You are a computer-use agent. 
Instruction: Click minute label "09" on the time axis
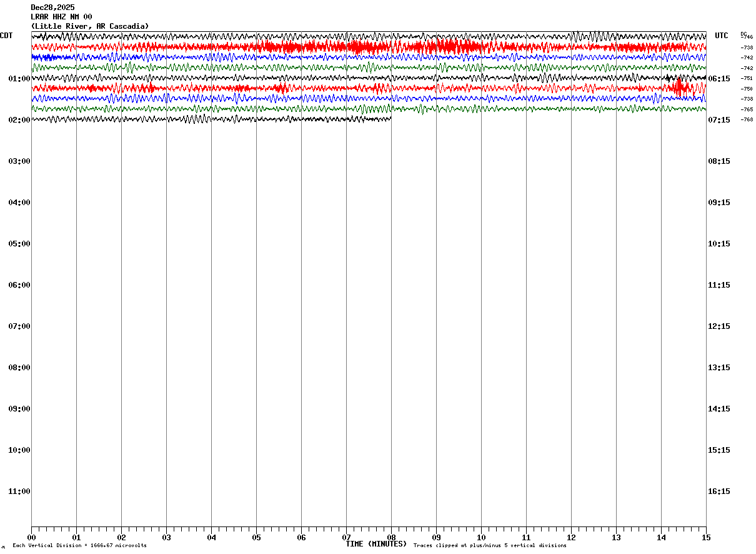(436, 537)
